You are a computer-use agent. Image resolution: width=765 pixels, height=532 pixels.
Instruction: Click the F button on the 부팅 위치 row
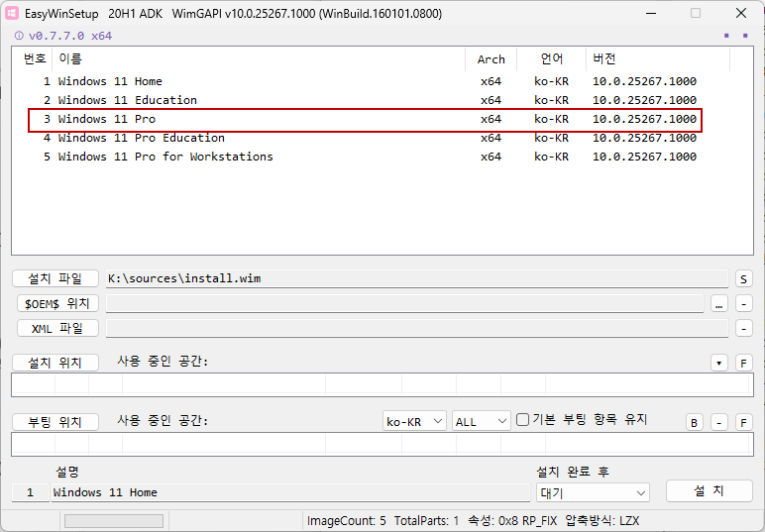tap(743, 422)
